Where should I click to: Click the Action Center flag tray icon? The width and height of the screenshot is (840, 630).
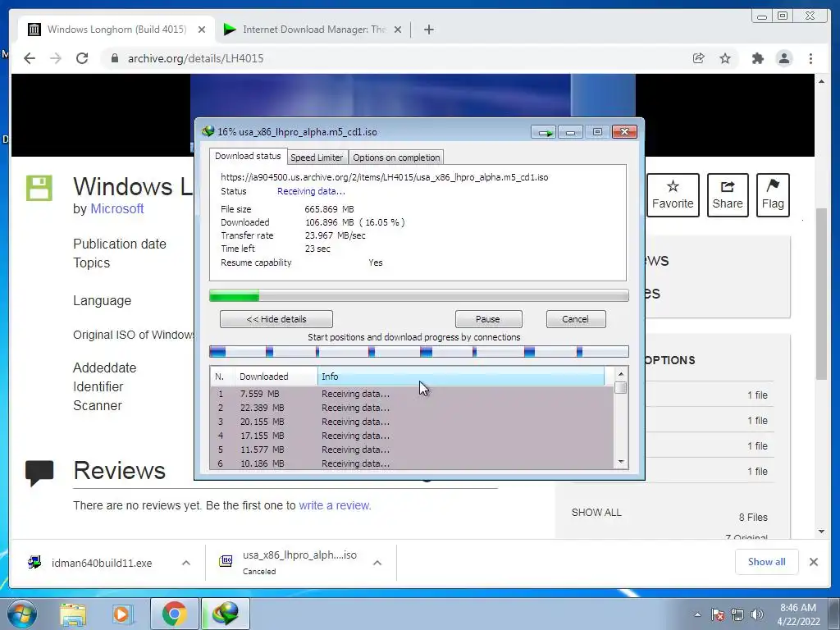click(718, 614)
